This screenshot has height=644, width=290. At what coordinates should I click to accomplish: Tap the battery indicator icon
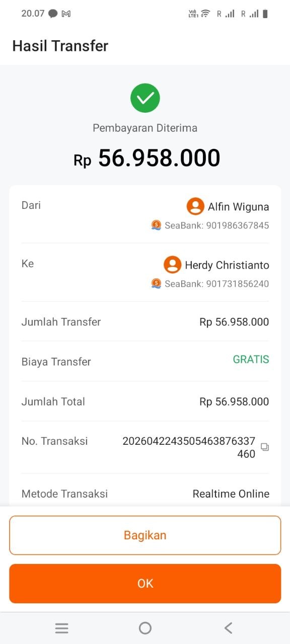(265, 14)
